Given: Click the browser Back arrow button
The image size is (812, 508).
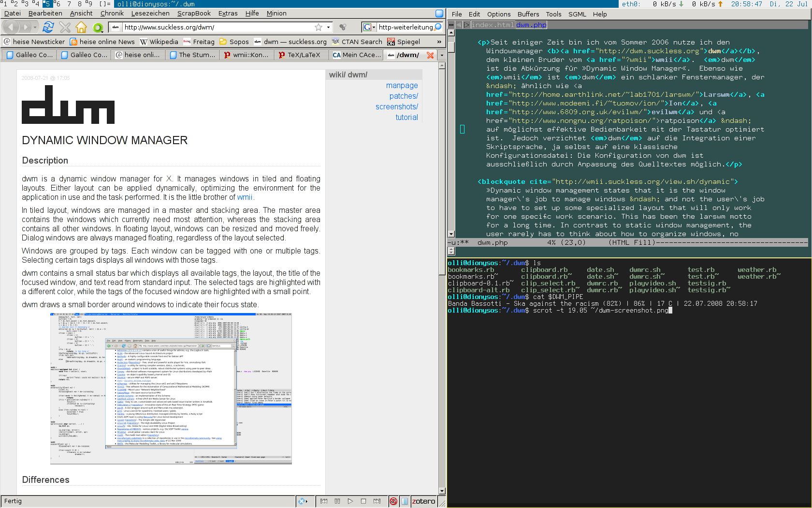Looking at the screenshot, I should click(x=11, y=28).
